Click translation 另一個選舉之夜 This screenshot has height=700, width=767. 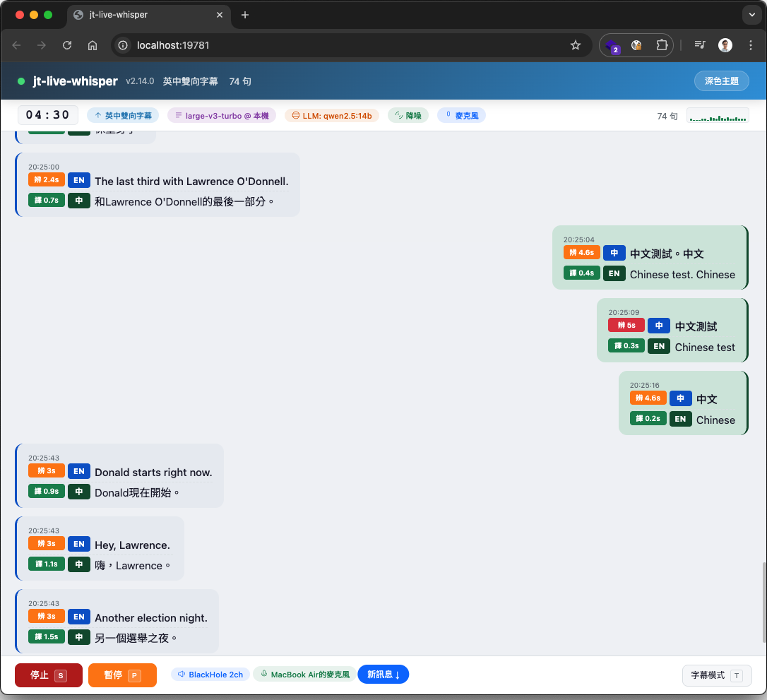(136, 639)
